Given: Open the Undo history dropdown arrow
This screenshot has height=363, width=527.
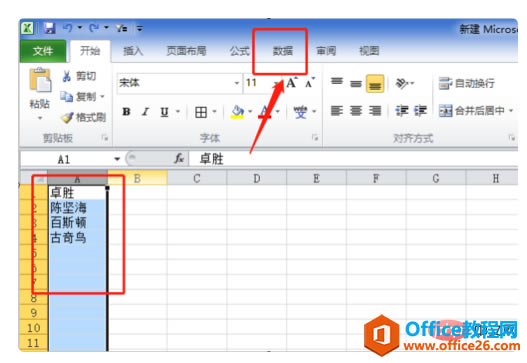Looking at the screenshot, I should (x=80, y=28).
